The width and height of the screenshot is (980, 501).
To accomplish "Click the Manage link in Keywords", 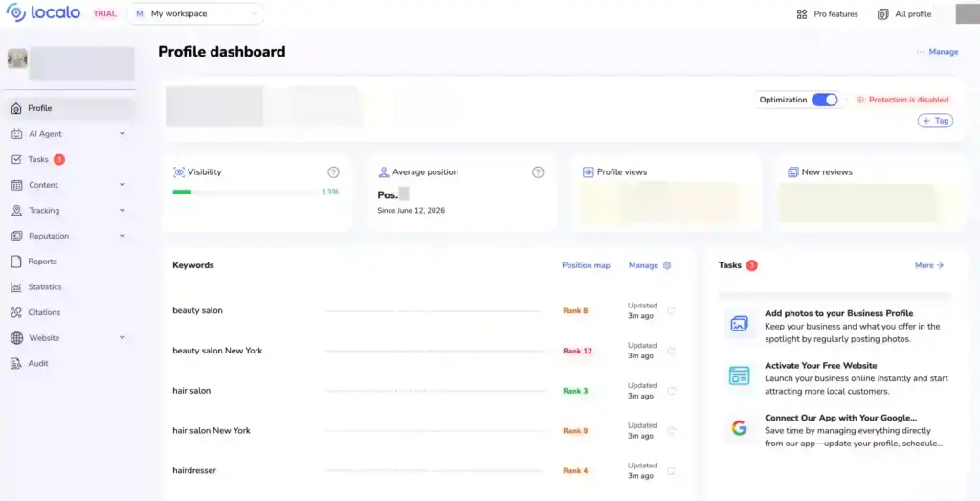I will point(643,265).
